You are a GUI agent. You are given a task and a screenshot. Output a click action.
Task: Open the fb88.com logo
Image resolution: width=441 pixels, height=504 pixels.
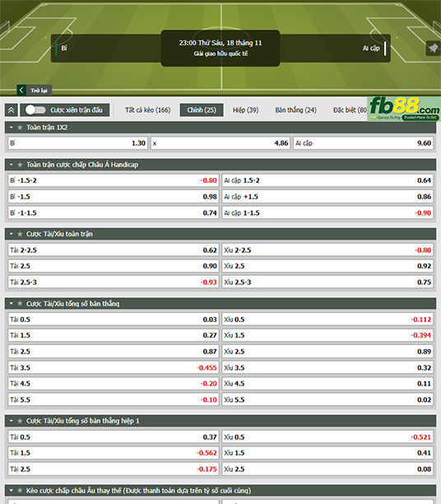click(404, 110)
